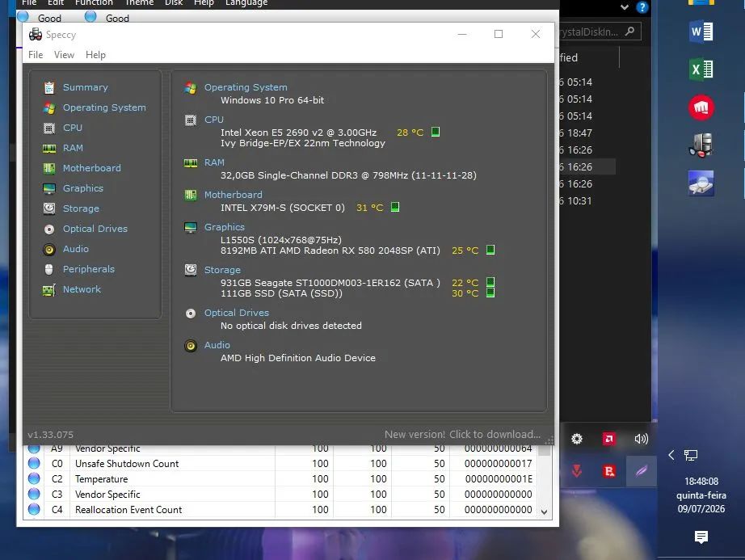Click the Operating System heading link in summary
This screenshot has height=560, width=745.
point(246,87)
